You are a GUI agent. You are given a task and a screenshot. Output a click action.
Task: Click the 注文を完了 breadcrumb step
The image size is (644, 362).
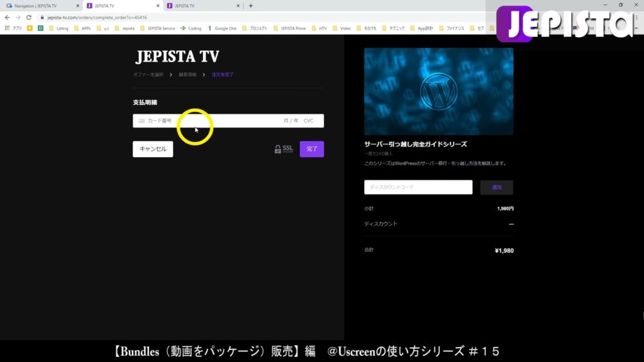tap(222, 75)
